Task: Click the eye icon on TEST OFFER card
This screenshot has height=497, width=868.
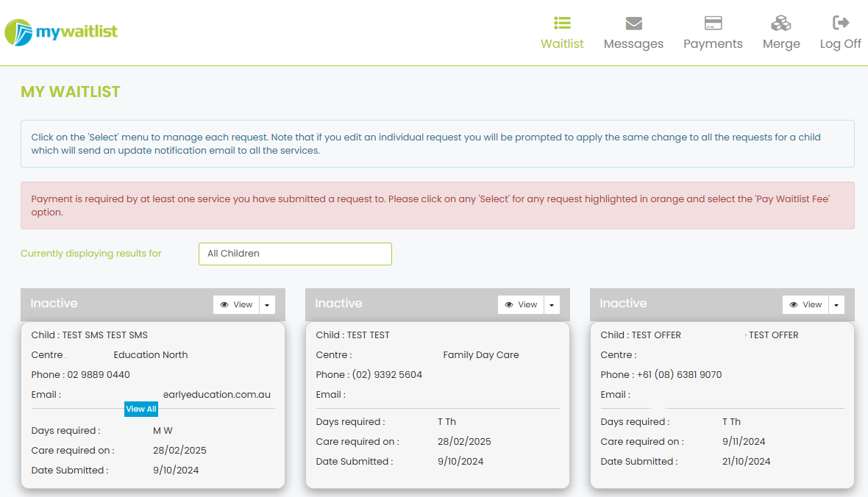Action: pyautogui.click(x=793, y=304)
